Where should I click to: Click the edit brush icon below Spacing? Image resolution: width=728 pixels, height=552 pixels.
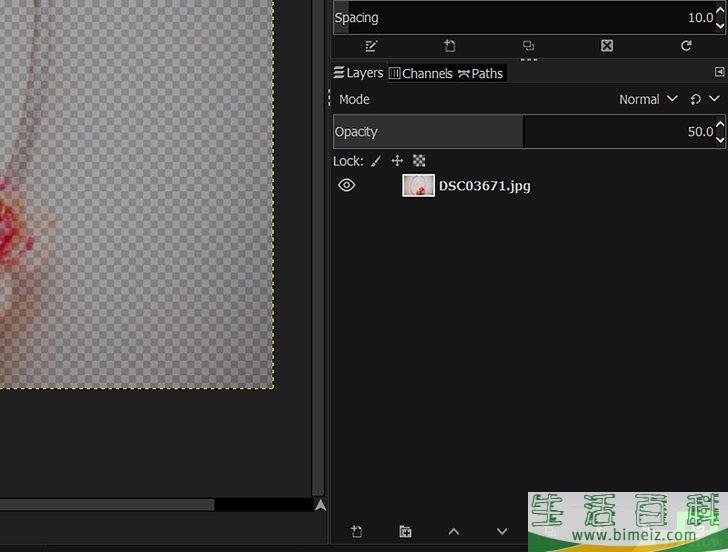(372, 46)
